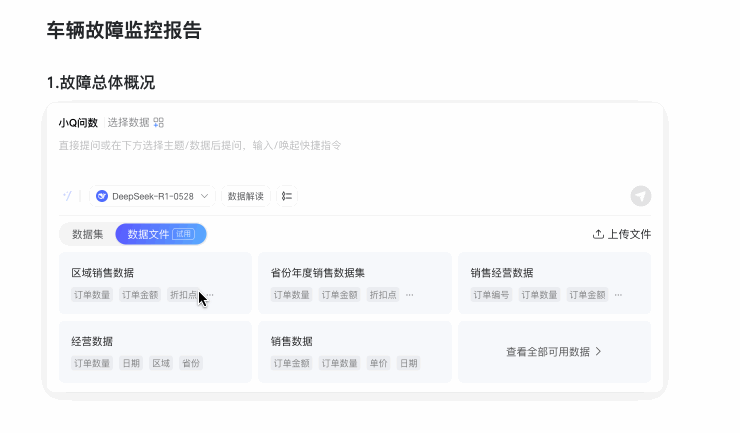
Task: Select the 数据文件 tab
Action: pyautogui.click(x=161, y=234)
